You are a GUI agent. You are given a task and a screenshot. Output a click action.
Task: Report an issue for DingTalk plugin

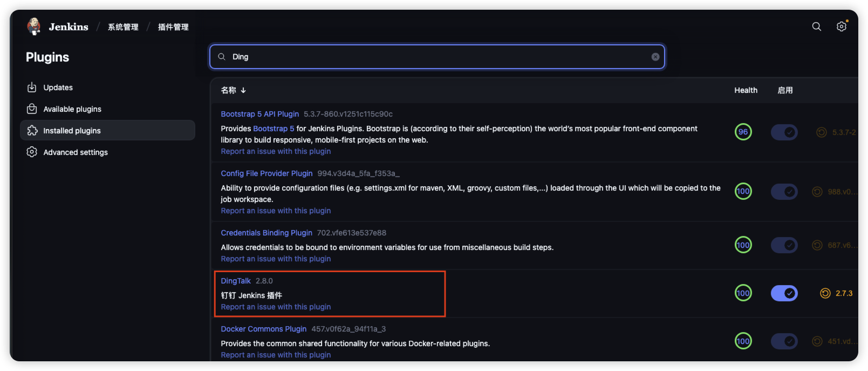pos(276,307)
